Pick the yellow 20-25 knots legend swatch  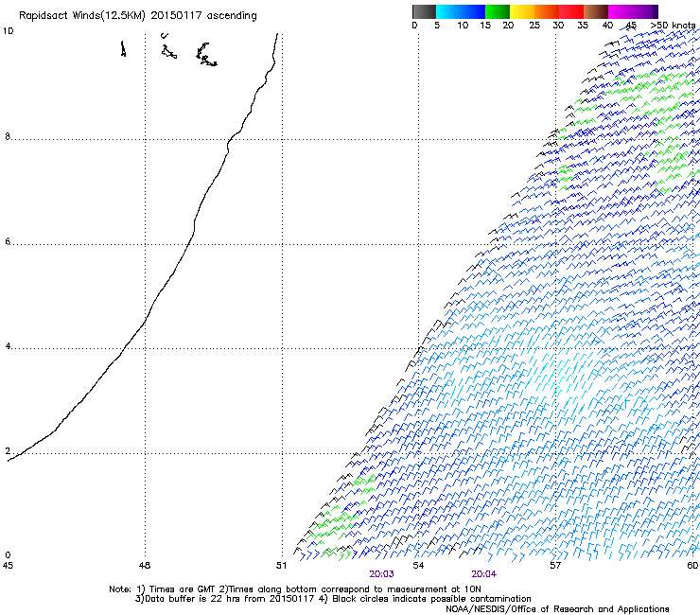click(522, 11)
